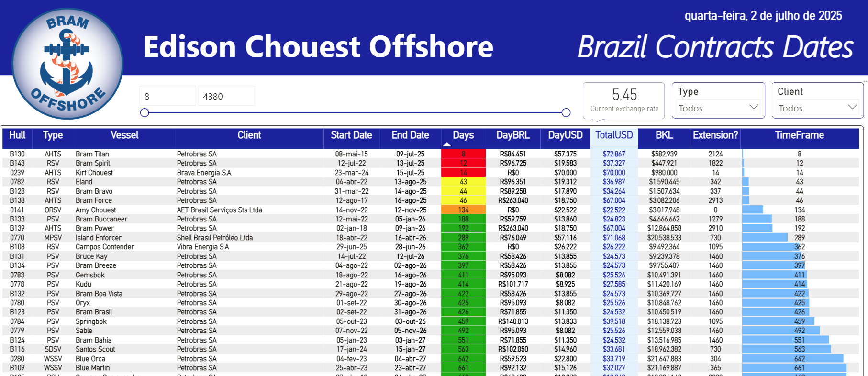
Task: Click hull number 0239
Action: [17, 173]
